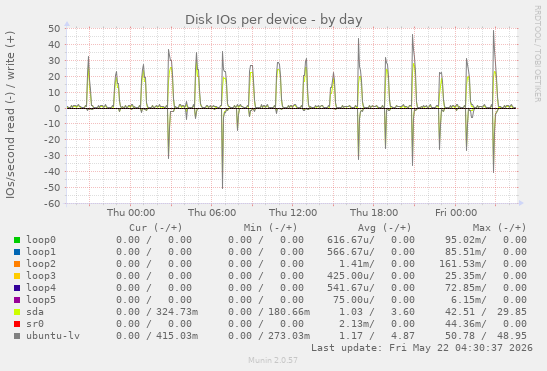547x371 pixels.
Task: Click the 'loop5' legend label
Action: coord(41,300)
